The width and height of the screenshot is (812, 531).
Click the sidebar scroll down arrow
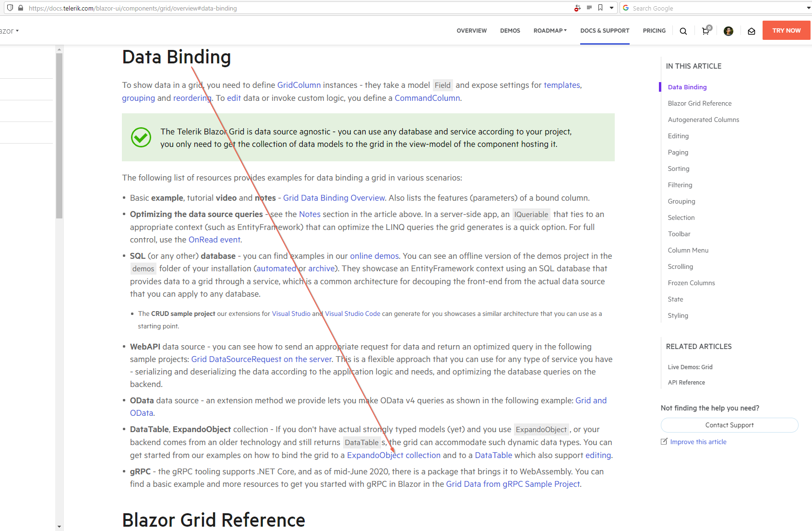coord(59,527)
